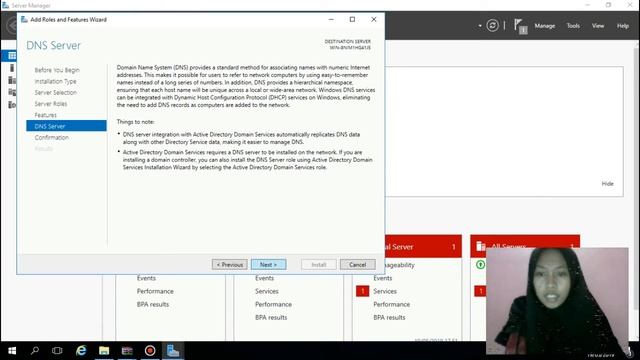This screenshot has height=360, width=640.
Task: Launch Internet Explorer from the taskbar
Action: [x=81, y=351]
